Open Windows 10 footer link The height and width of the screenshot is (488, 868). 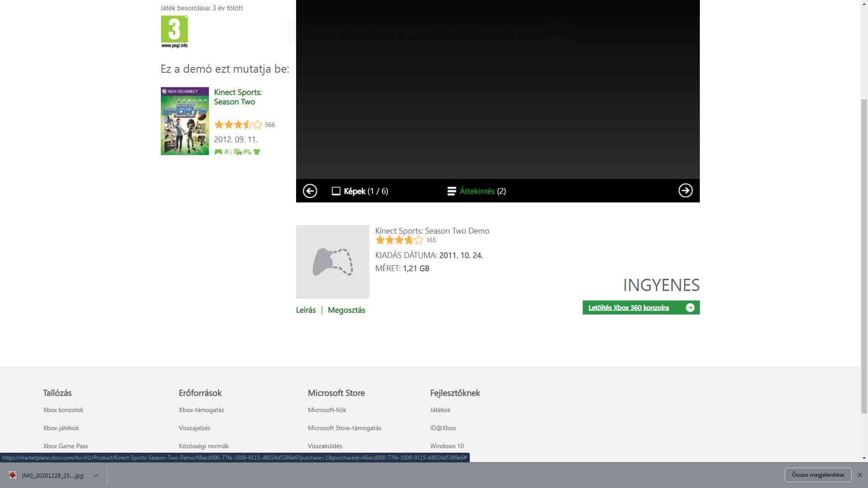click(x=447, y=446)
